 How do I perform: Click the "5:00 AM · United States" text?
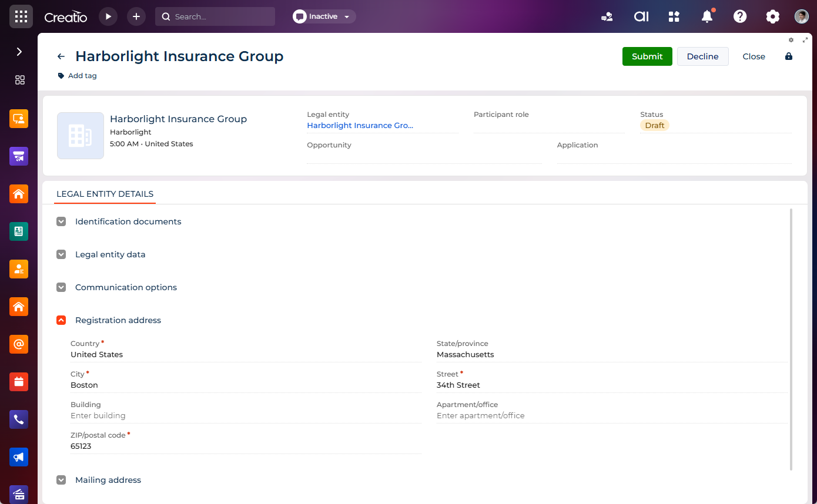point(152,144)
